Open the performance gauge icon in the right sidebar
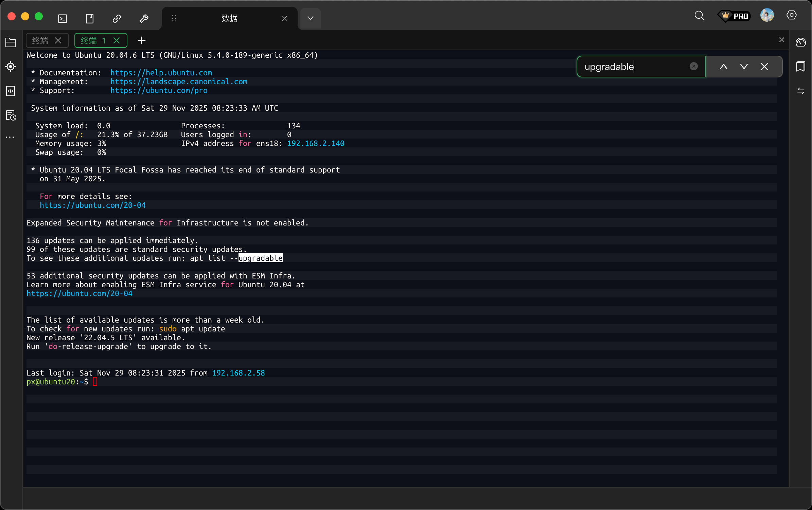The image size is (812, 510). coord(800,42)
